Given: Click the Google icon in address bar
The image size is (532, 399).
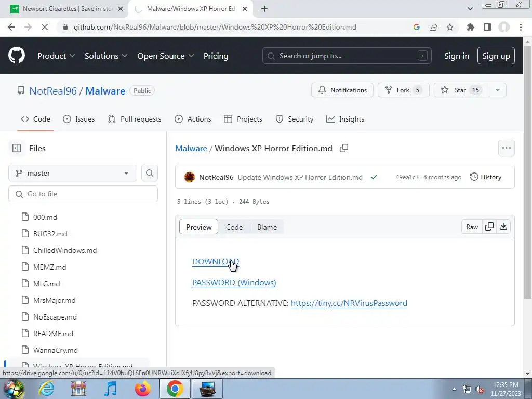Looking at the screenshot, I should click(x=417, y=27).
